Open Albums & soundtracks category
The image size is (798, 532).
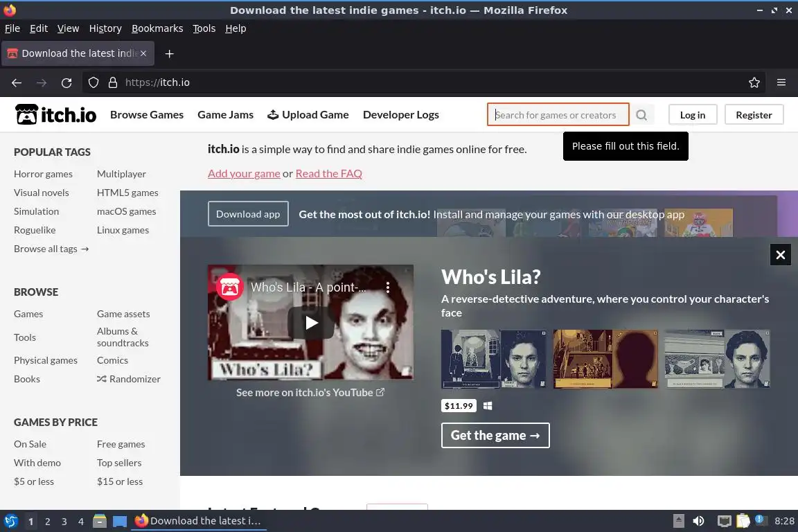pos(123,337)
